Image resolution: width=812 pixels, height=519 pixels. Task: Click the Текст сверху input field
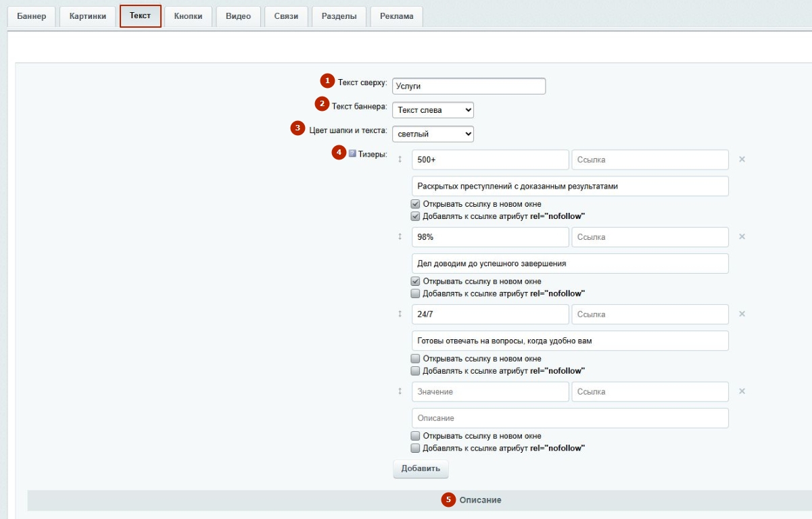pyautogui.click(x=469, y=86)
